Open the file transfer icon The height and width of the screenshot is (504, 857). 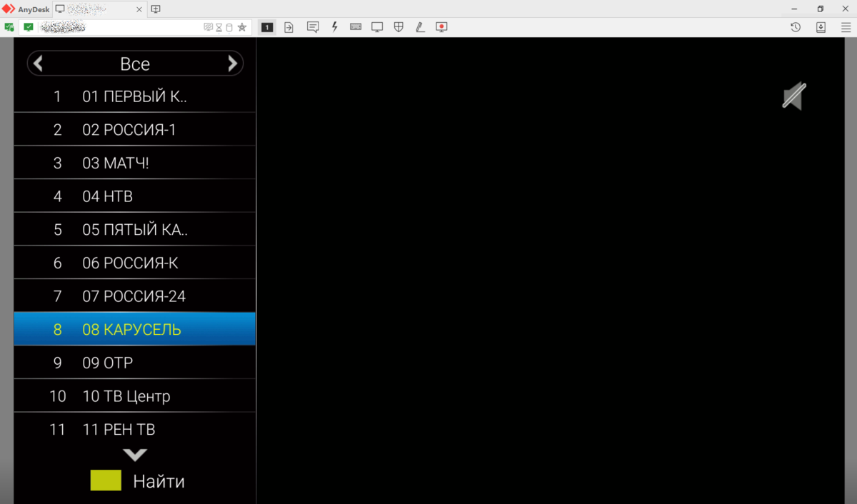click(x=289, y=27)
